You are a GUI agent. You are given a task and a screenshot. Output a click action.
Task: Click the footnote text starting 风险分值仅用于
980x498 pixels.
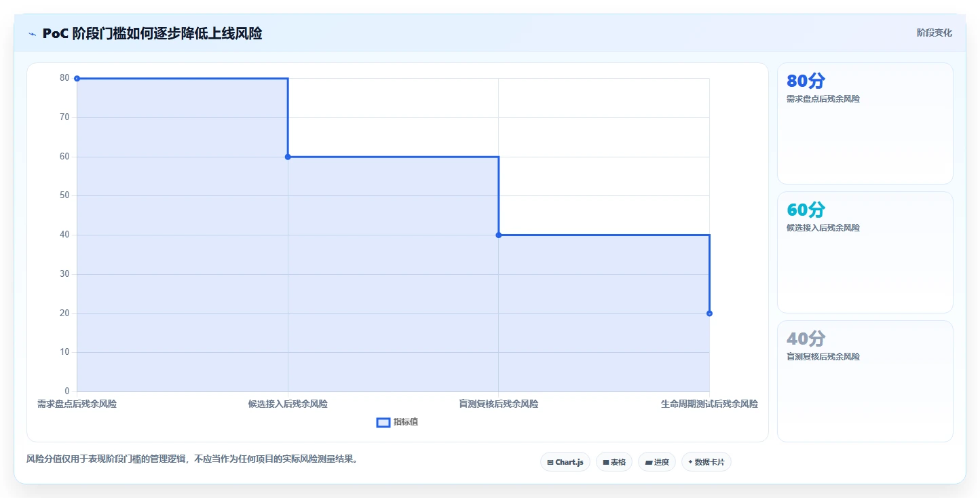[x=191, y=459]
